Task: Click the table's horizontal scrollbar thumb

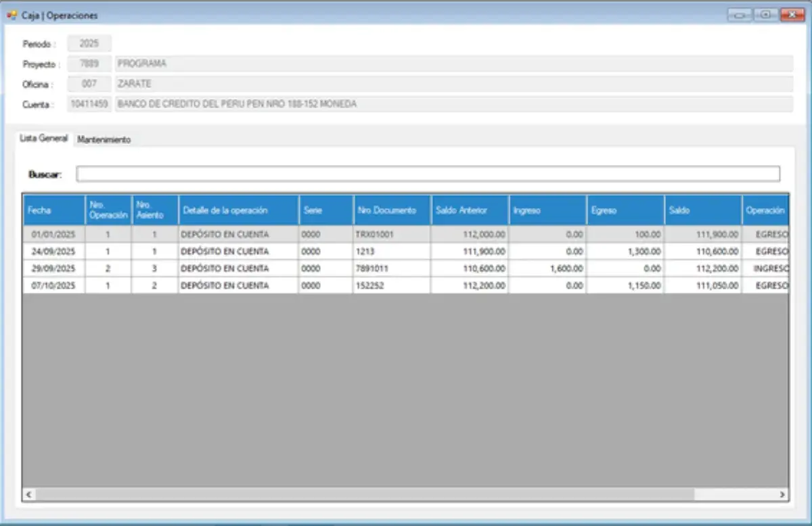Action: [x=365, y=495]
